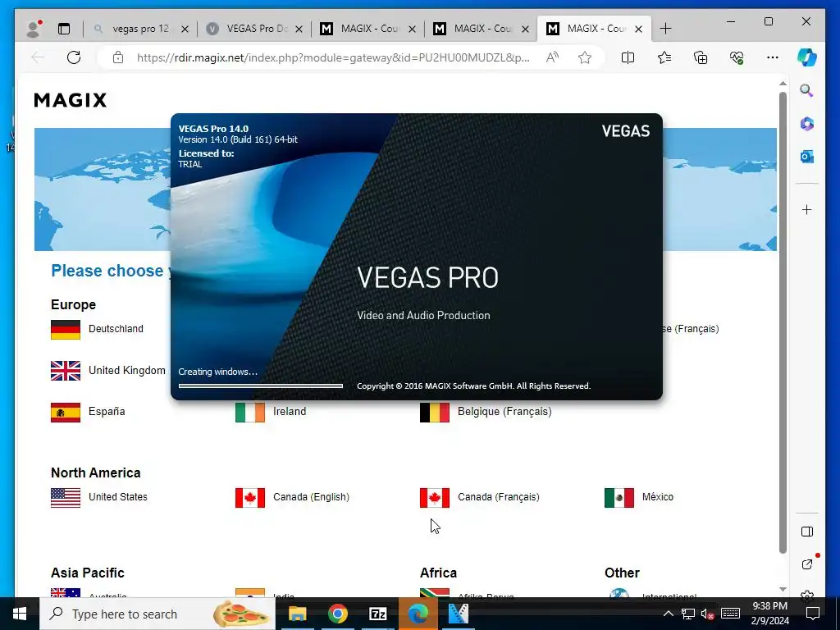Viewport: 840px width, 630px height.
Task: Close the 'VEGAS Pro Do' tab
Action: pyautogui.click(x=299, y=29)
